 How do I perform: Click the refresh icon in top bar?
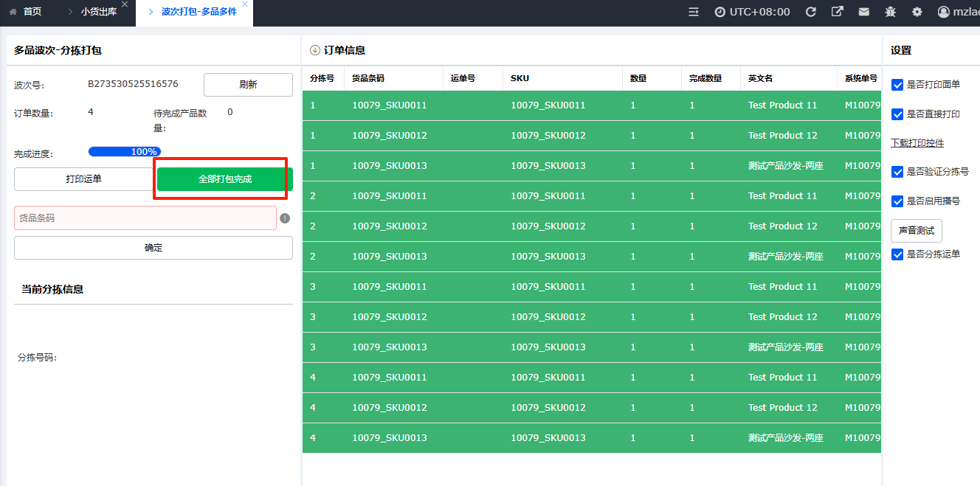[x=810, y=12]
